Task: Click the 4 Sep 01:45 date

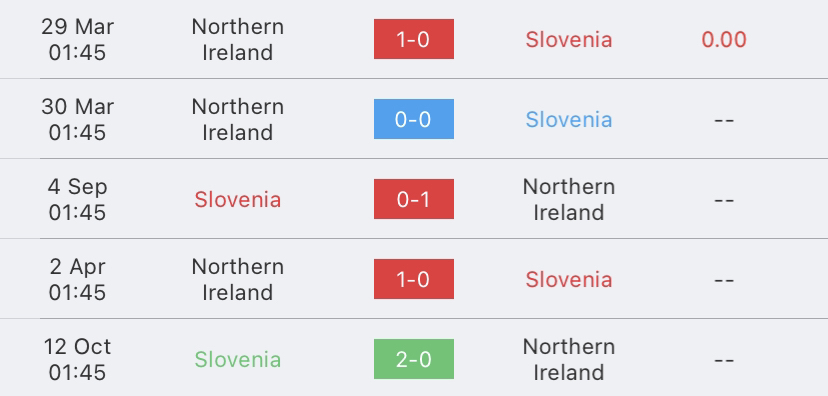Action: tap(78, 200)
